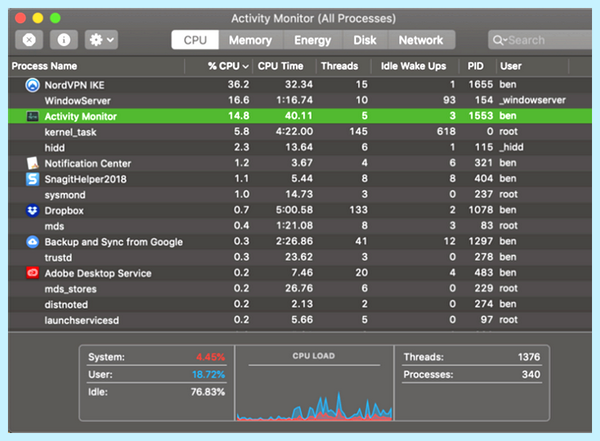Click the System 4.45% value
This screenshot has width=600, height=441.
pyautogui.click(x=210, y=357)
